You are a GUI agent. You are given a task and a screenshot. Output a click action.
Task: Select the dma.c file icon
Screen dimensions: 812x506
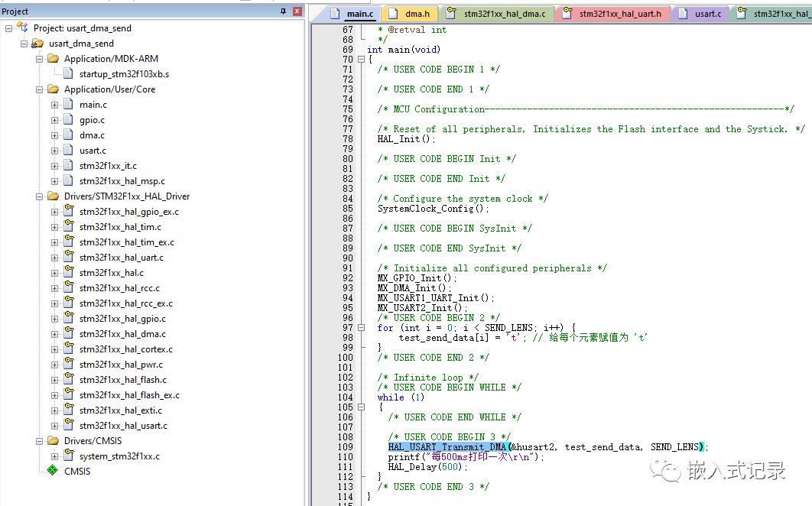point(68,135)
